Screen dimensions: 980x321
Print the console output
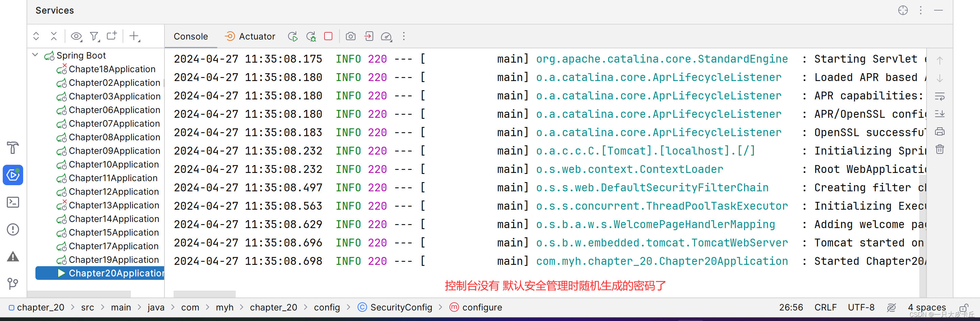[x=940, y=132]
